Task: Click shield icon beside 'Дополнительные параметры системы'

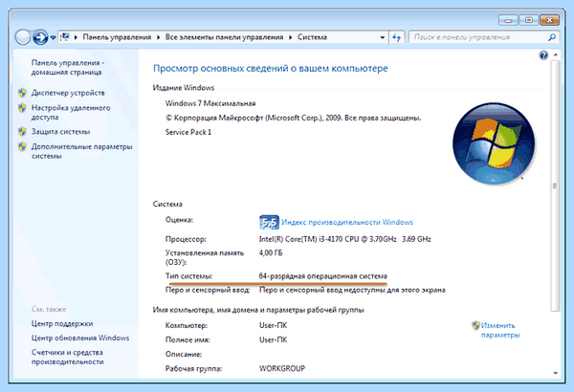Action: 22,146
